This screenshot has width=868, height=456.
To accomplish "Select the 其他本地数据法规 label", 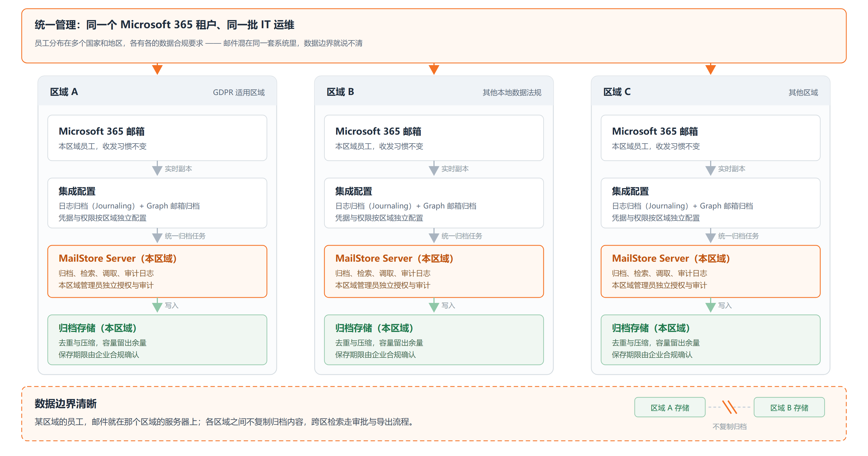I will (x=512, y=92).
